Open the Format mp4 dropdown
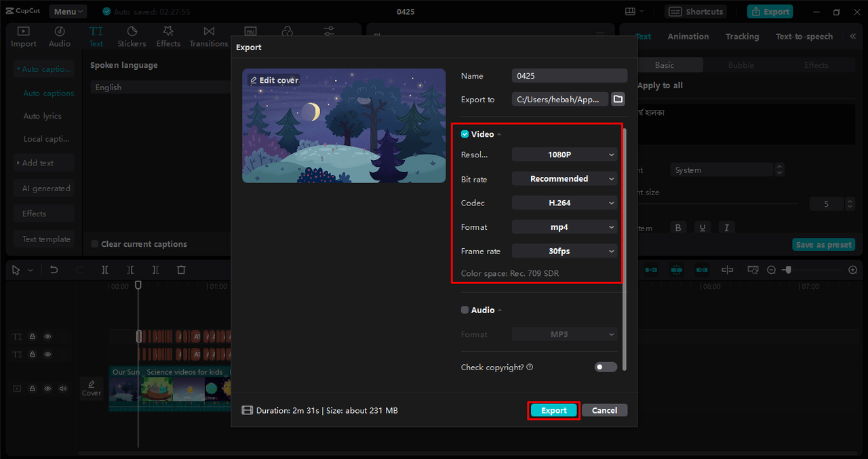Image resolution: width=868 pixels, height=459 pixels. pos(564,227)
